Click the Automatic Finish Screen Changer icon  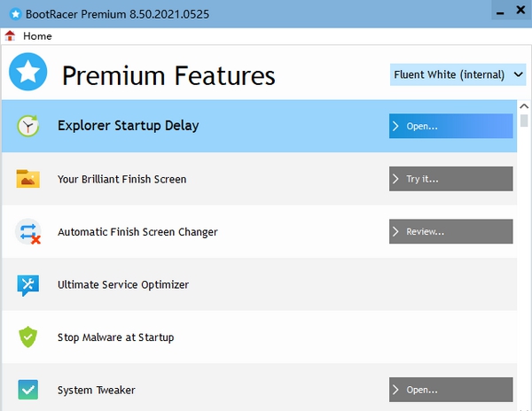(x=27, y=232)
